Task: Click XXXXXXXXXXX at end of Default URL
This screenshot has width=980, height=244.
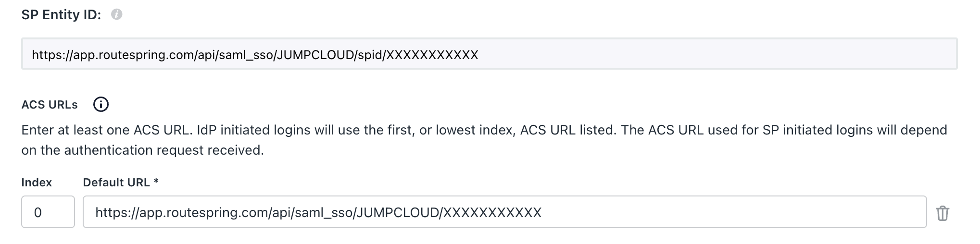Action: click(x=492, y=212)
